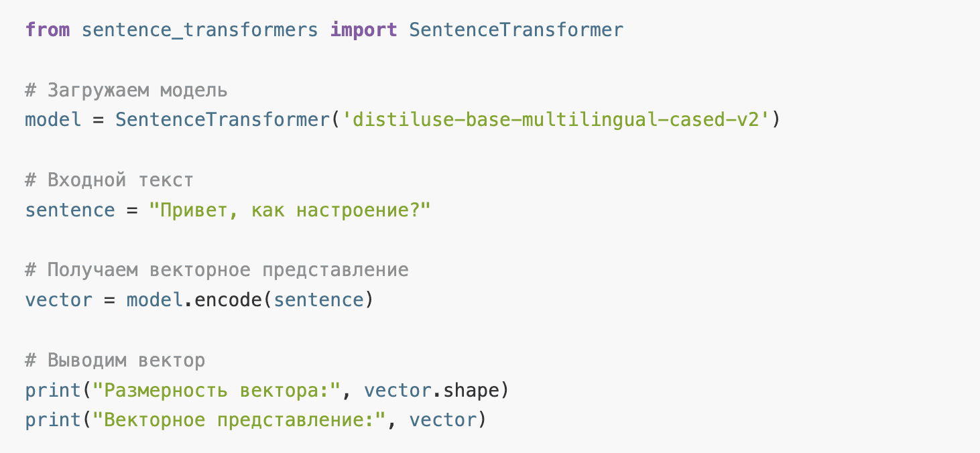Click SentenceTransformer in the import statement
This screenshot has width=980, height=453.
(515, 30)
